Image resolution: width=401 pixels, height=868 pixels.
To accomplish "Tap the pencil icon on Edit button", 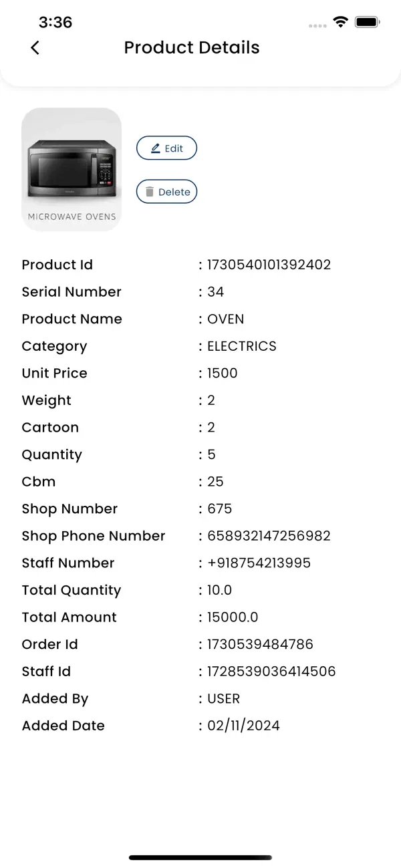I will point(155,148).
